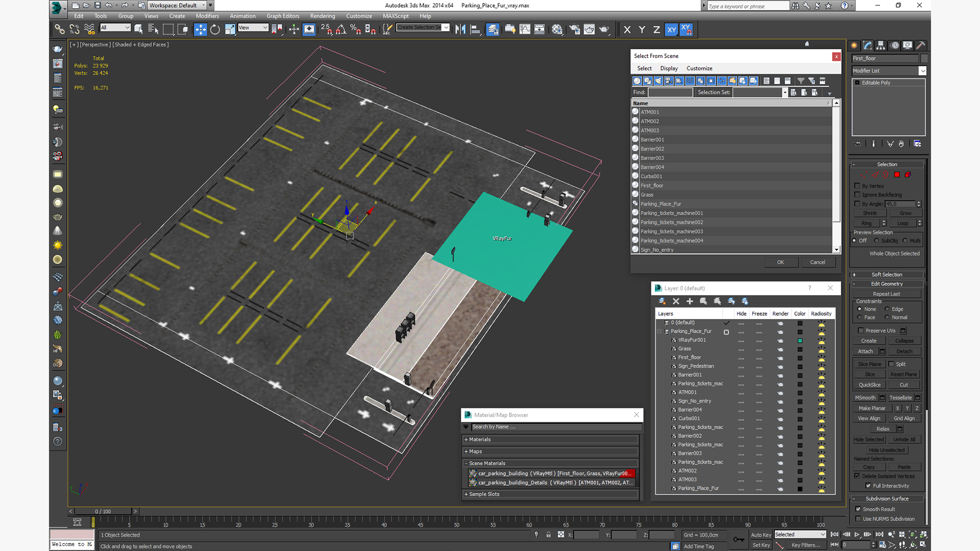The width and height of the screenshot is (980, 551).
Task: Uncheck the Smooth Result checkbox
Action: pos(859,509)
